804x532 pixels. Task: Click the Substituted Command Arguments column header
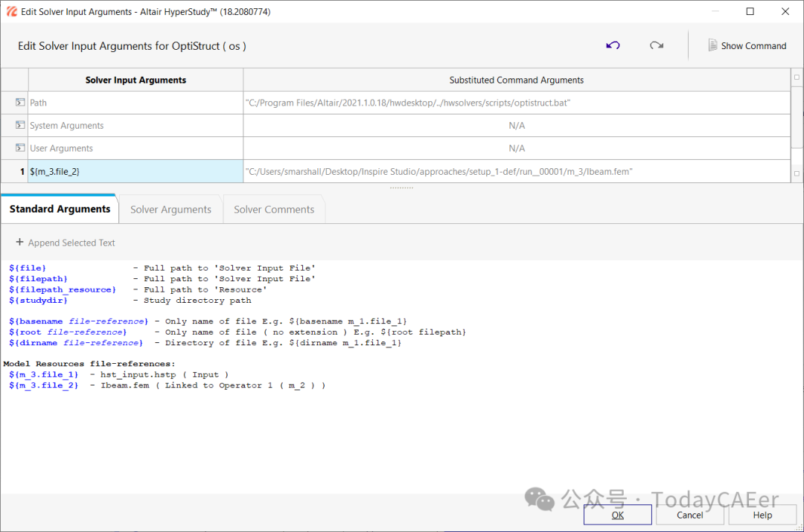517,80
